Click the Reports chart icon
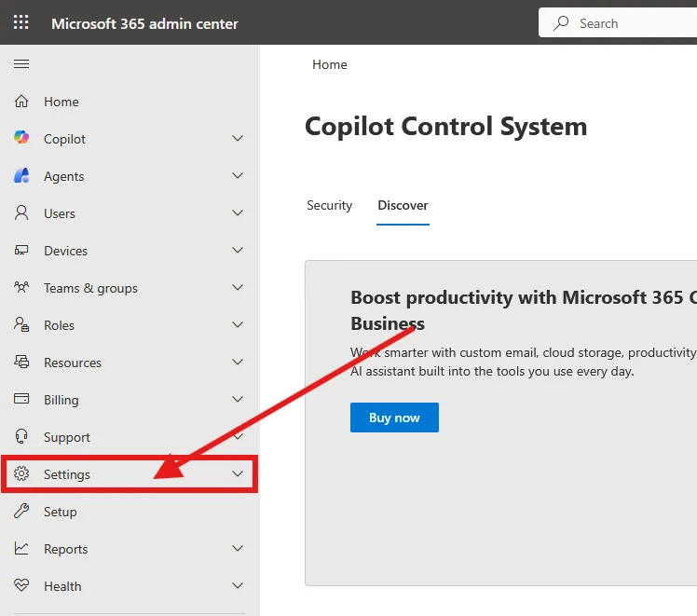The width and height of the screenshot is (697, 616). (21, 549)
